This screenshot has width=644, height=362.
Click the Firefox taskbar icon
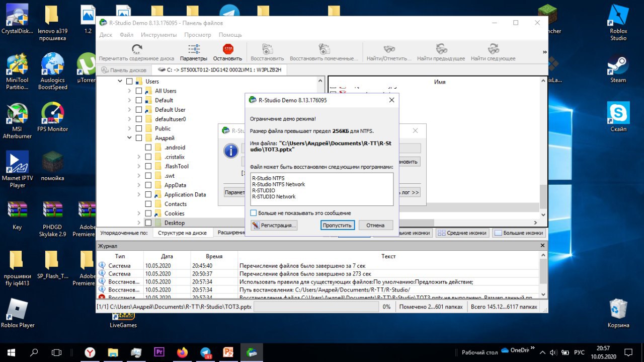182,352
